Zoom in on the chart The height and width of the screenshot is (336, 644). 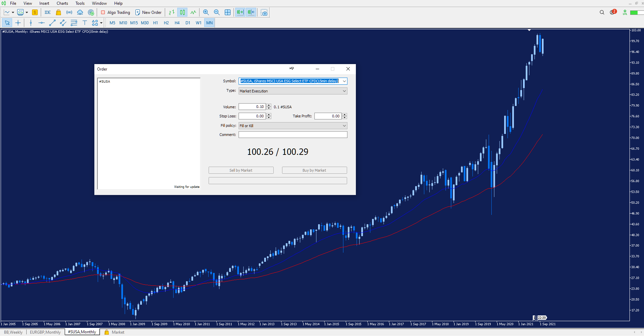point(206,12)
